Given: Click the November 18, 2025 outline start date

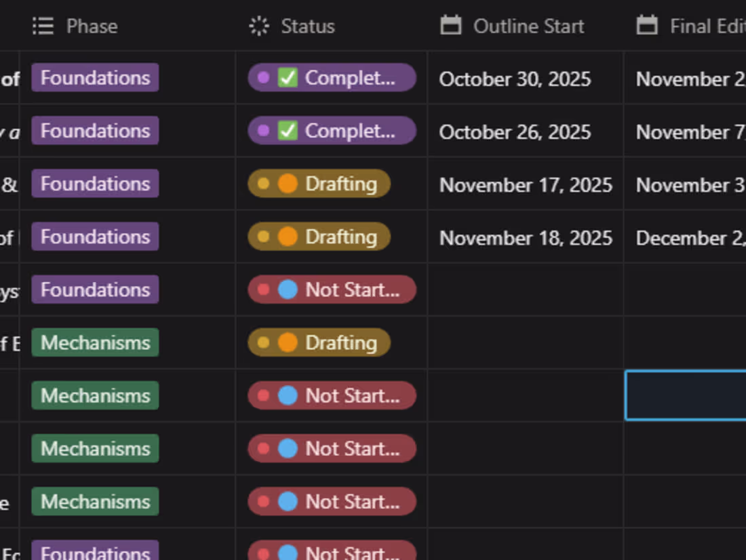Looking at the screenshot, I should click(x=526, y=238).
